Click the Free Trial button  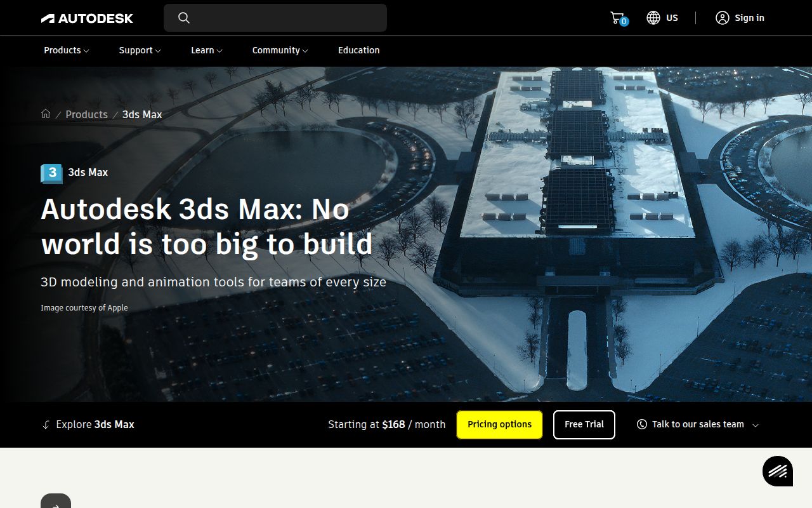point(584,424)
